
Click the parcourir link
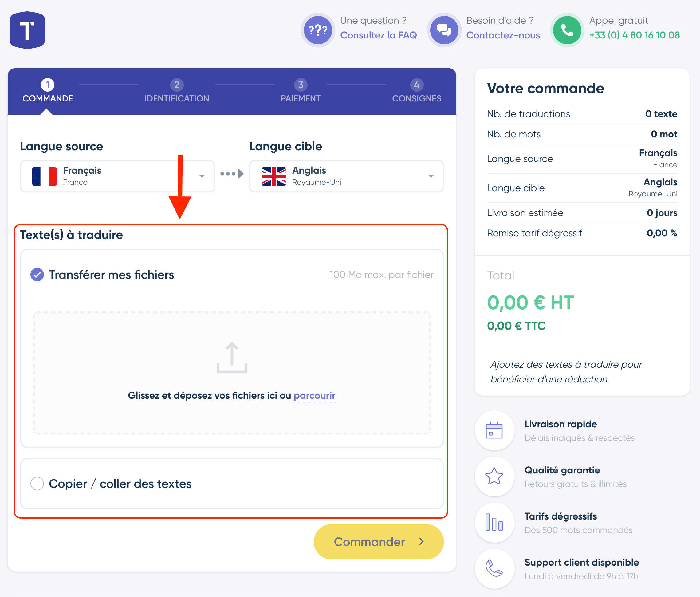[x=315, y=396]
